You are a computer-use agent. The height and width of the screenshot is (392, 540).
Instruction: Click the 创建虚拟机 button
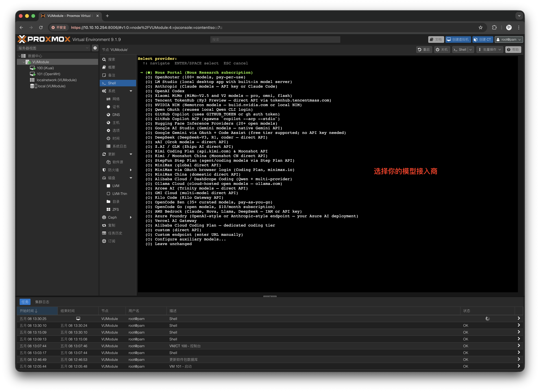click(x=458, y=39)
